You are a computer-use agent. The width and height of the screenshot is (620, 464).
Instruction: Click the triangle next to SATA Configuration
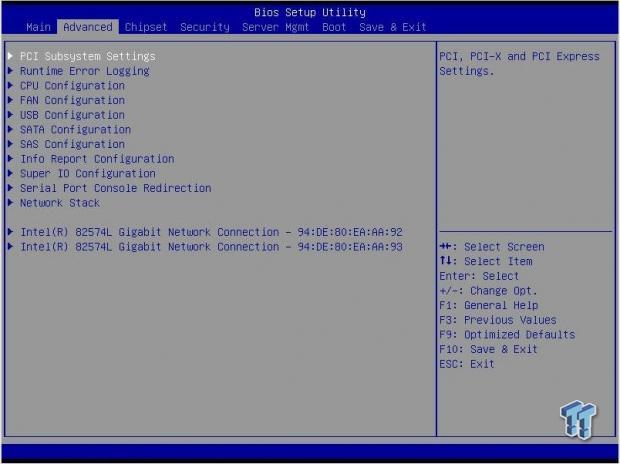[x=11, y=129]
